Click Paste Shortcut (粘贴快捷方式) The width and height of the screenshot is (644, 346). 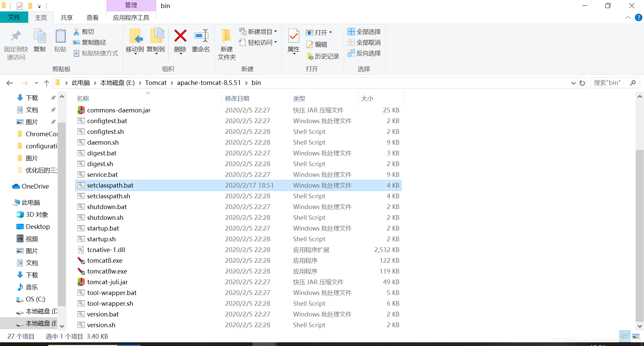click(x=96, y=53)
